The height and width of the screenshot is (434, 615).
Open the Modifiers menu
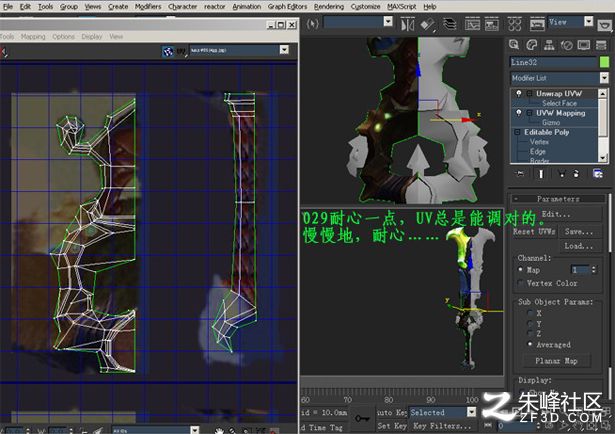[148, 7]
